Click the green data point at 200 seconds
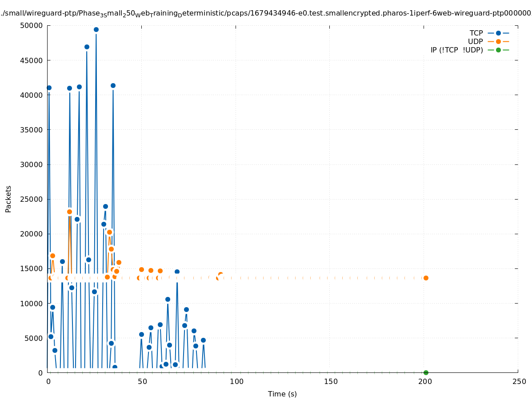532x400 pixels. 426,372
